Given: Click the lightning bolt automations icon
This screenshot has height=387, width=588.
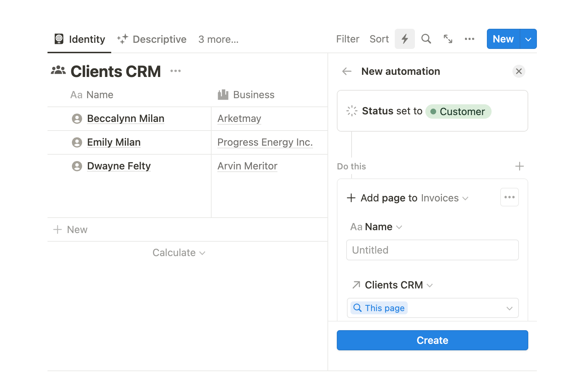Looking at the screenshot, I should click(x=404, y=39).
